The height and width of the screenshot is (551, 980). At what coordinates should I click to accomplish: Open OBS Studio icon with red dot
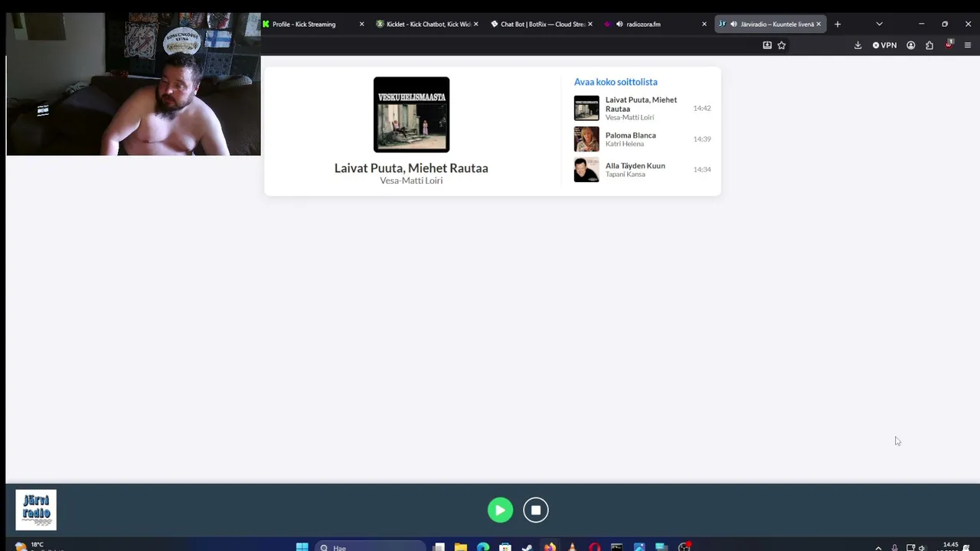point(684,547)
